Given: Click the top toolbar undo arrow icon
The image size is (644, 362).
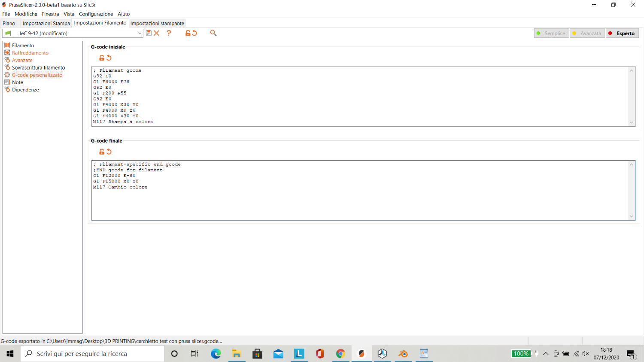Looking at the screenshot, I should [194, 33].
